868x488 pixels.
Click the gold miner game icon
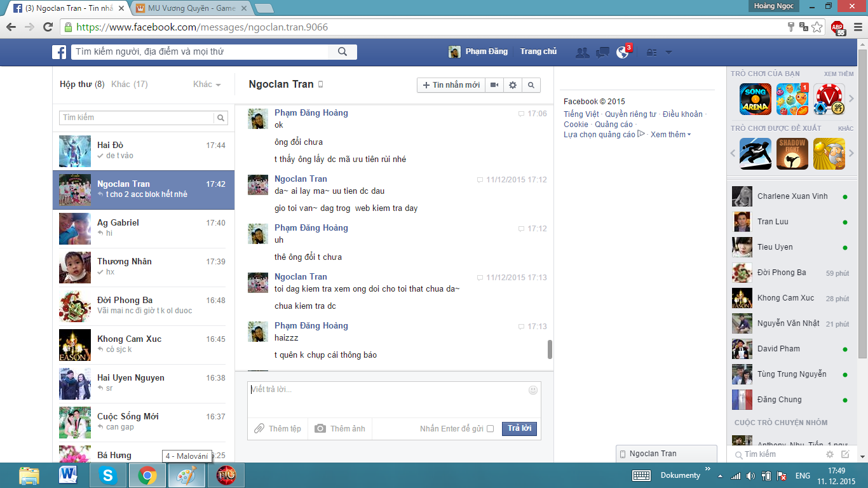[829, 154]
